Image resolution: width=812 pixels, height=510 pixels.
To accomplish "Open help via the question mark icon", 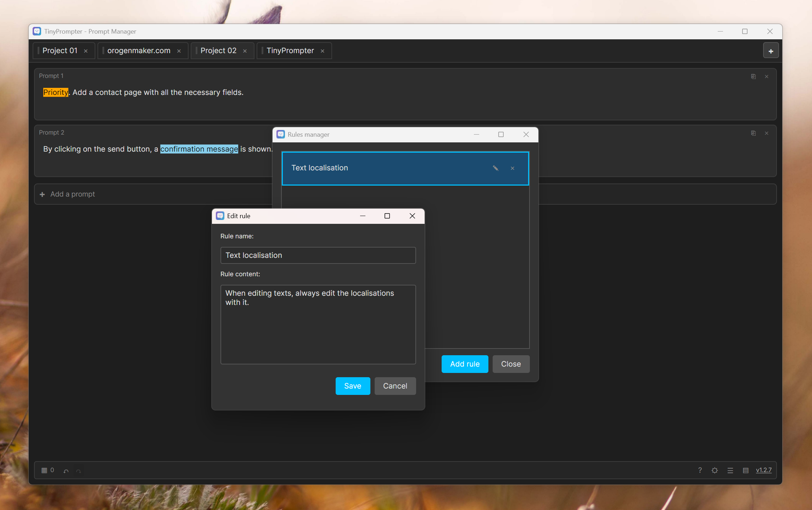I will 700,470.
